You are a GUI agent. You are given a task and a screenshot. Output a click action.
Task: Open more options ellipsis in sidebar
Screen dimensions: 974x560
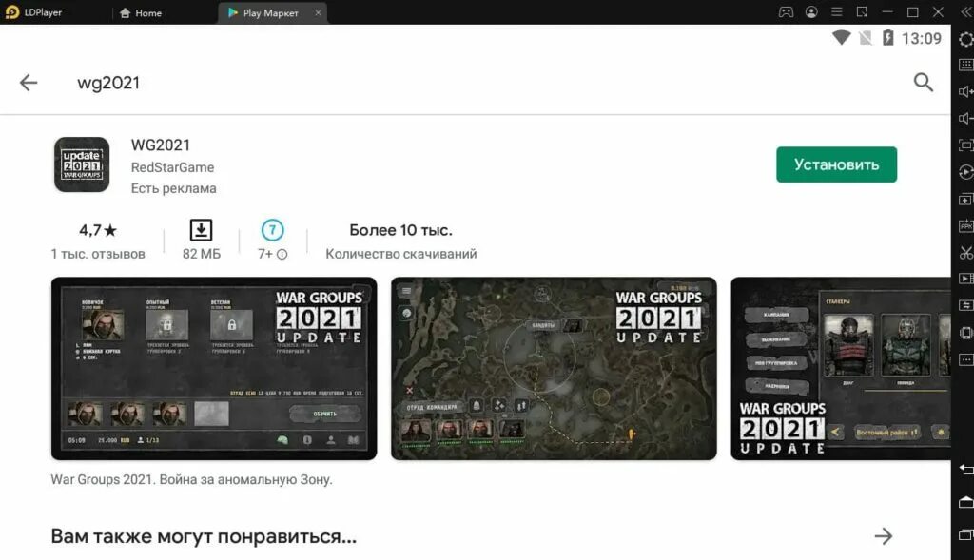point(966,359)
